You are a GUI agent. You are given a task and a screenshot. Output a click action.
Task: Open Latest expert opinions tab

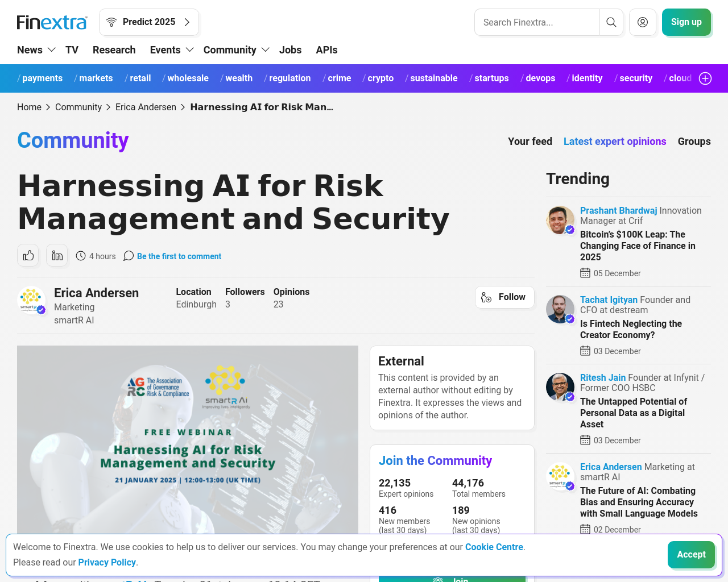tap(615, 142)
